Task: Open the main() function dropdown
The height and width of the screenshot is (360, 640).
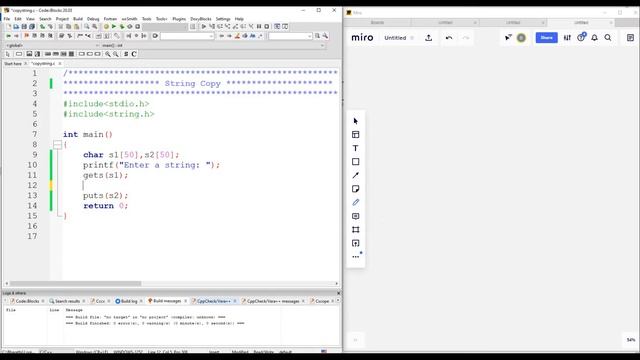Action: (x=213, y=45)
